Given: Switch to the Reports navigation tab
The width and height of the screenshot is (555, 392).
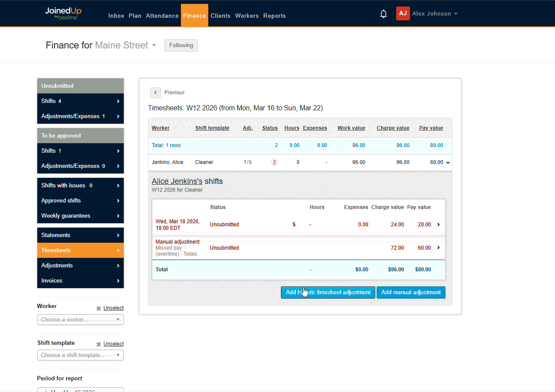Looking at the screenshot, I should 274,16.
